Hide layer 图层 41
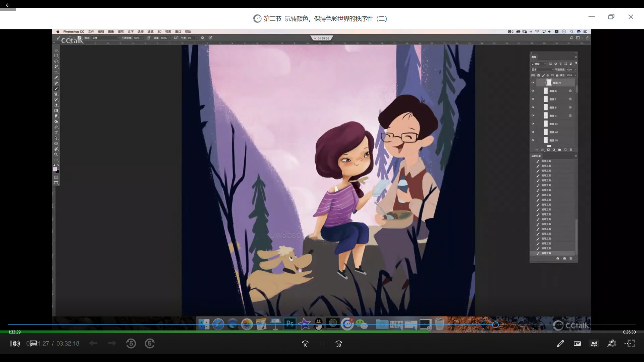 tap(533, 124)
